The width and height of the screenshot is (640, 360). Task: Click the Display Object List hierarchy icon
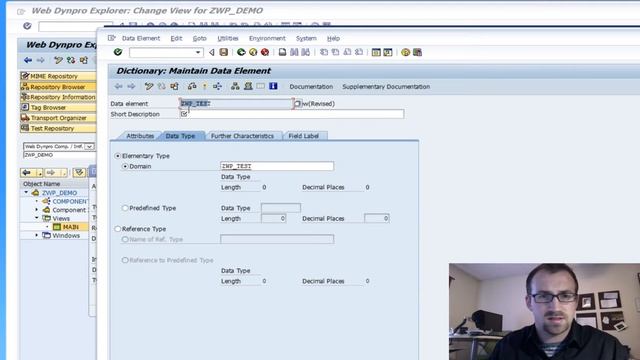[235, 86]
